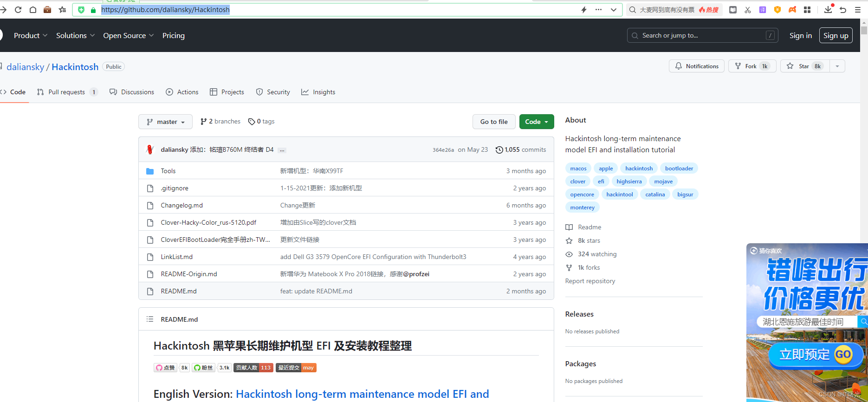The width and height of the screenshot is (868, 402).
Task: Click the Go to file button
Action: tap(494, 122)
